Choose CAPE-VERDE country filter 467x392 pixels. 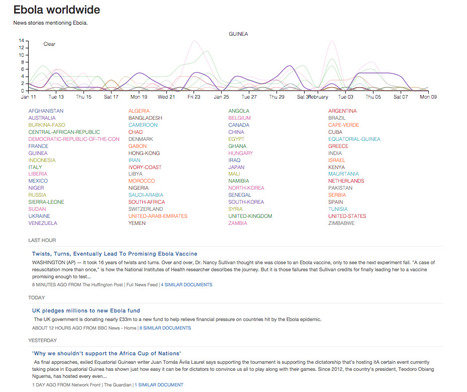[x=344, y=125]
